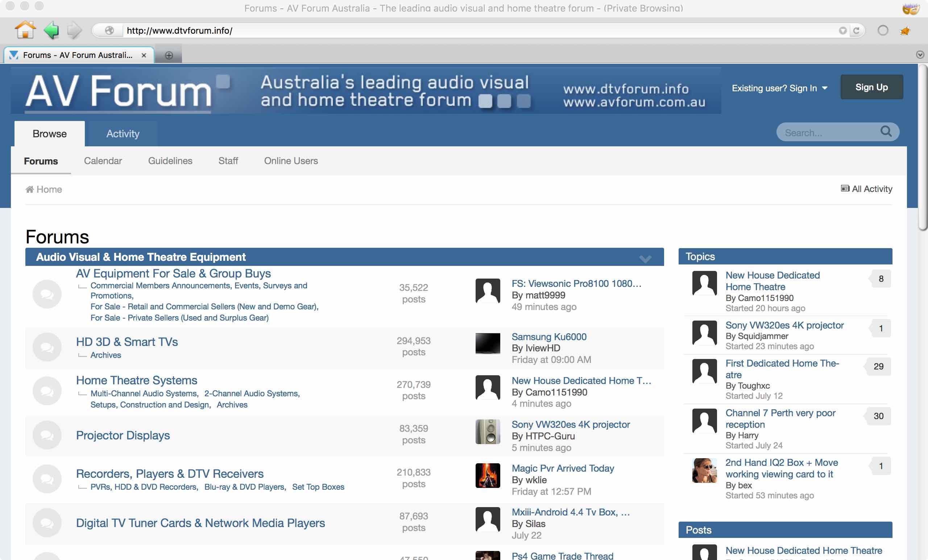
Task: Click Projector Displays forum bubble icon
Action: point(47,435)
